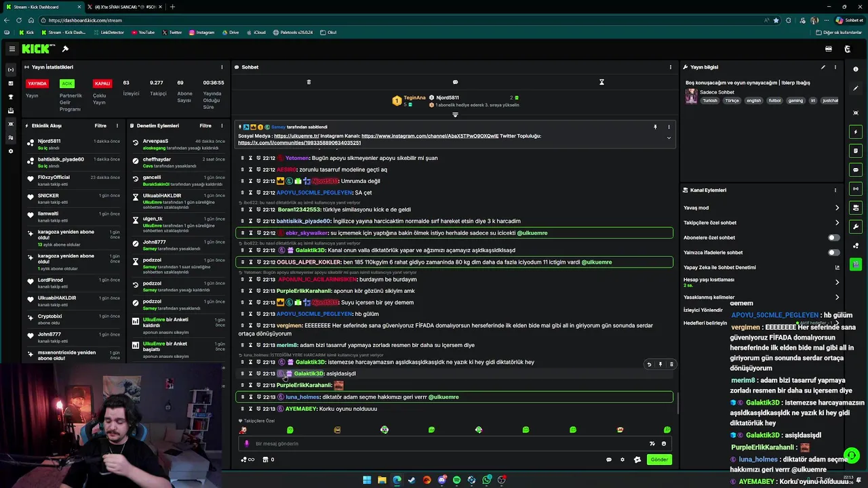This screenshot has width=868, height=488.
Task: Click the gaming tag in stream info
Action: coord(795,100)
